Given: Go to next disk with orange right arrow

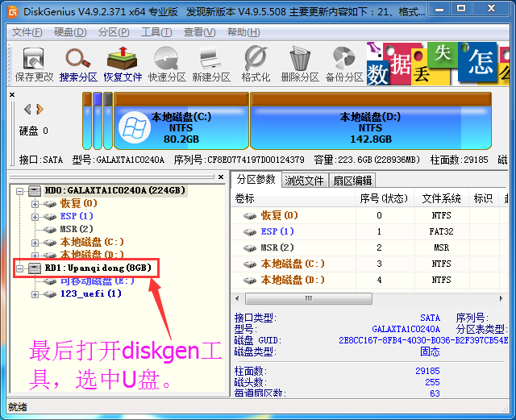Looking at the screenshot, I should [40, 109].
